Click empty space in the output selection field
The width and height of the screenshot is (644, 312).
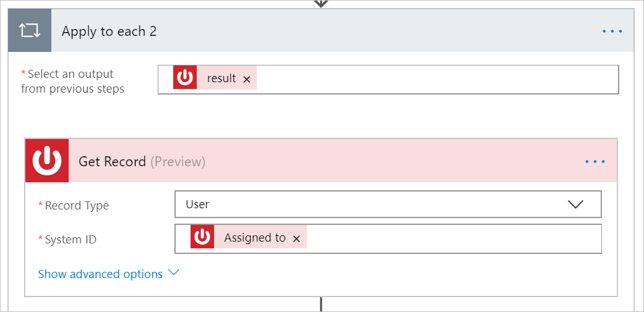click(x=433, y=79)
